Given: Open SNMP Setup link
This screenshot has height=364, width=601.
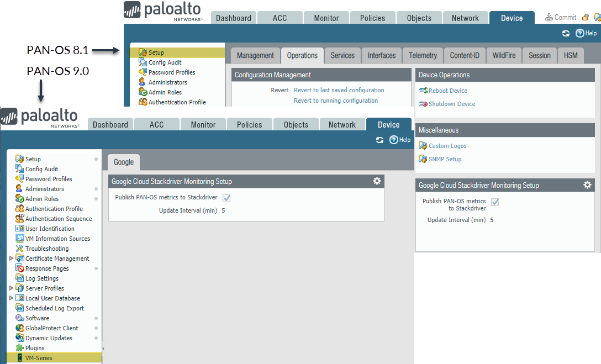Looking at the screenshot, I should (x=445, y=159).
